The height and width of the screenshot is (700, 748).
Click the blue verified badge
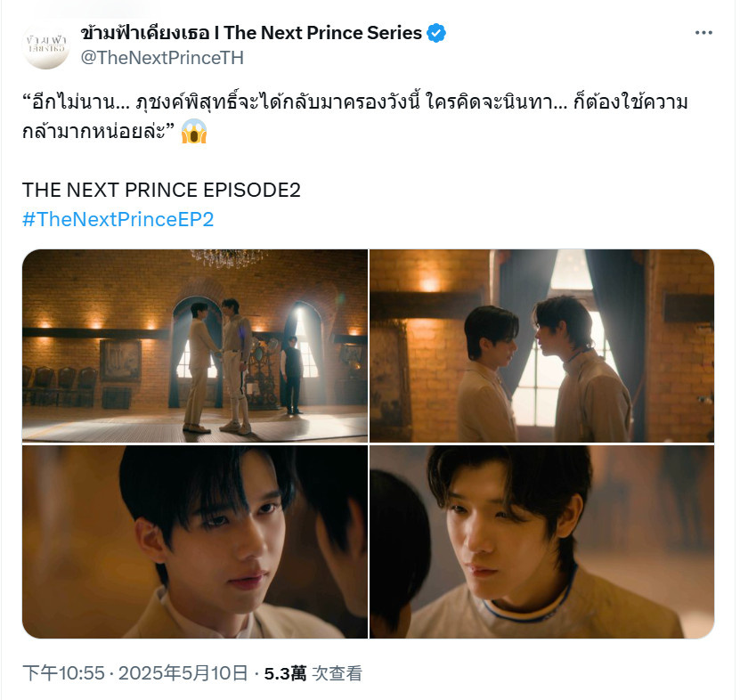[x=436, y=33]
